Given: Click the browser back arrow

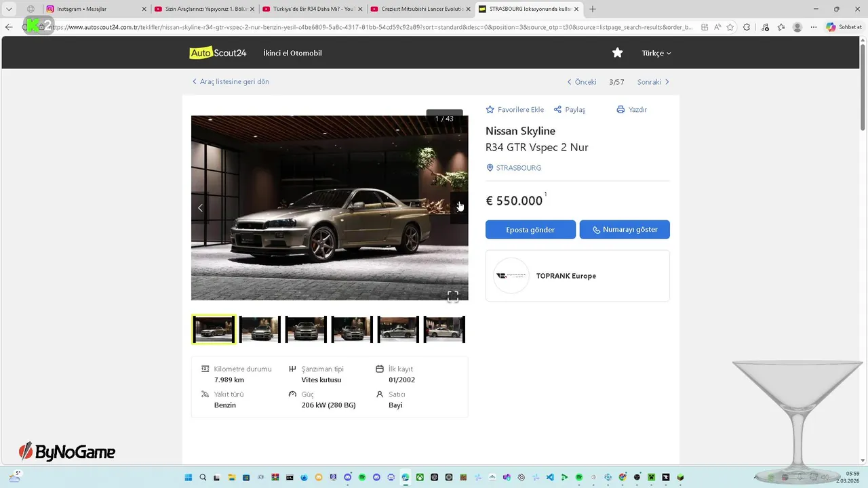Looking at the screenshot, I should point(9,27).
